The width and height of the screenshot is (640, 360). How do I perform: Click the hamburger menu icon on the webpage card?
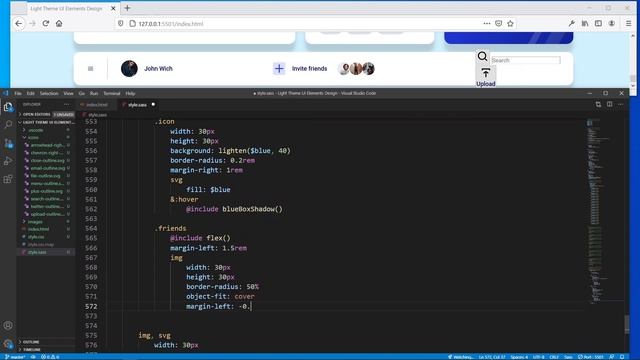(x=91, y=69)
